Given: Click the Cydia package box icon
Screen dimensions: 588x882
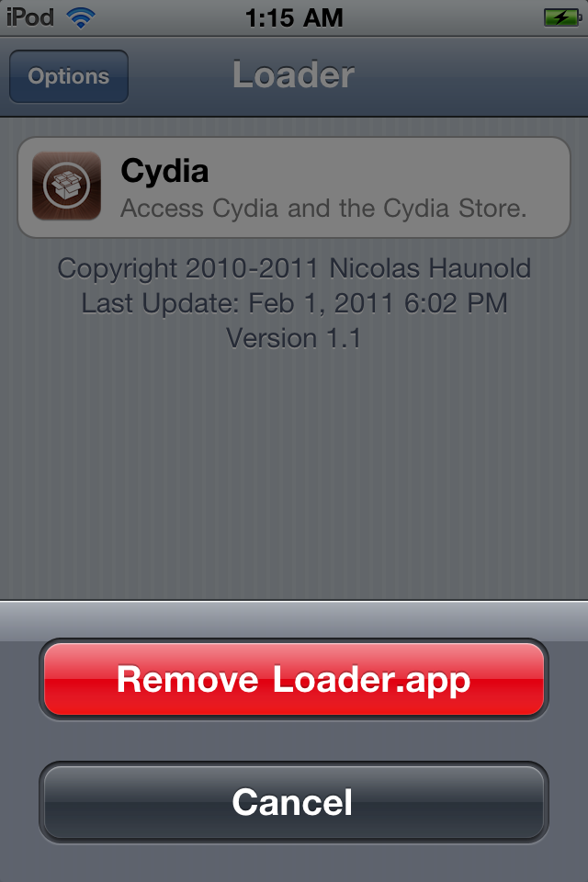Looking at the screenshot, I should pos(66,186).
